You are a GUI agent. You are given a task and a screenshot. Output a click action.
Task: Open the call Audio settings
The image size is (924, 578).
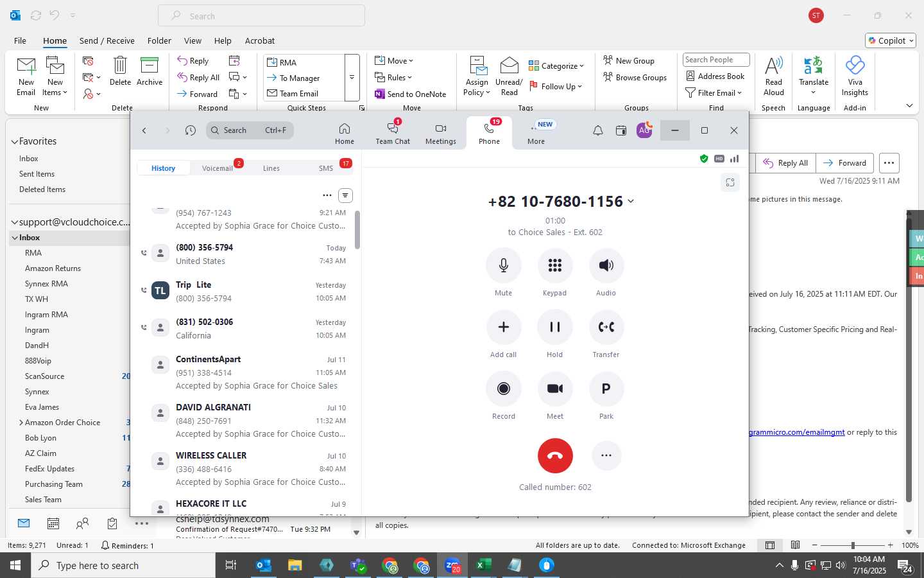pyautogui.click(x=606, y=265)
